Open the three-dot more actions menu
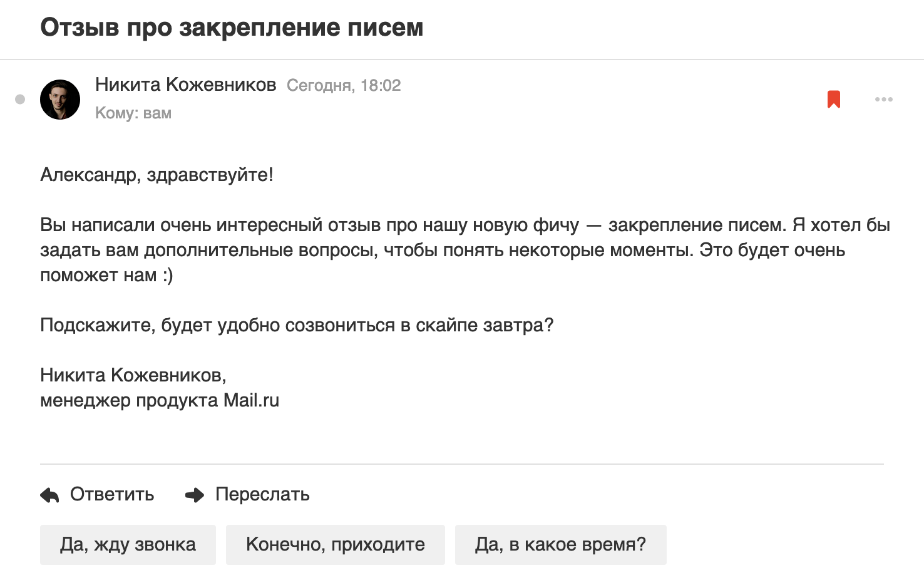Viewport: 924px width, 580px height. pos(883,100)
